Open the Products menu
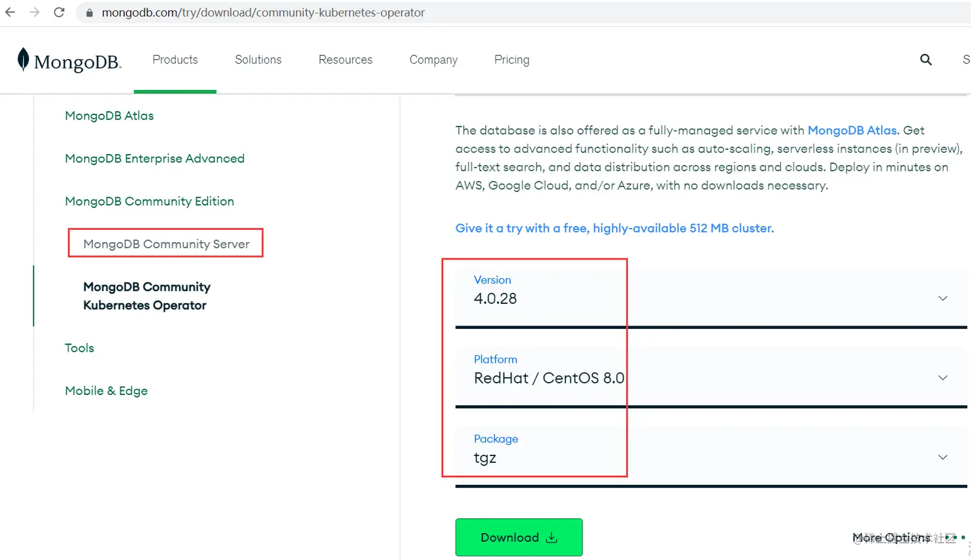The width and height of the screenshot is (971, 560). (175, 60)
